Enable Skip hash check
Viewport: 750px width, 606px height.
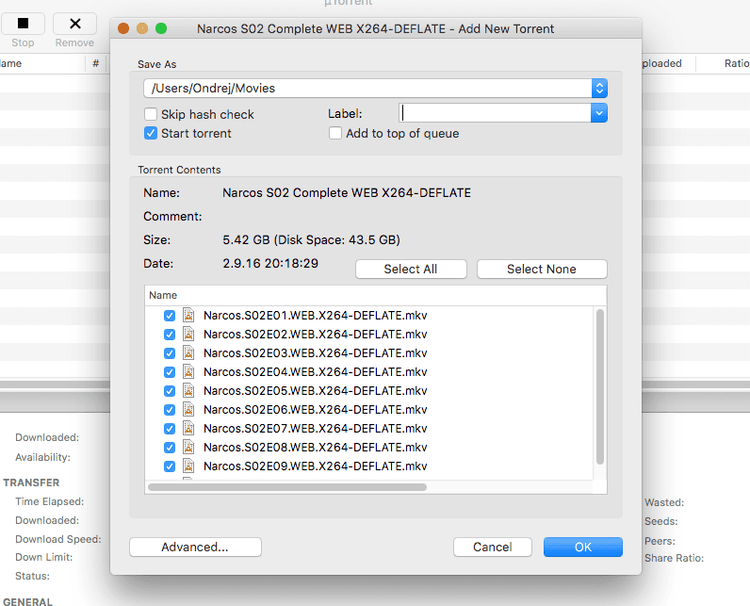point(151,114)
